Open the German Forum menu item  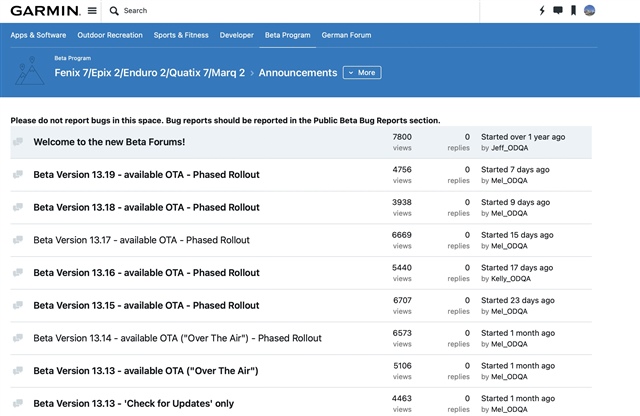click(346, 35)
